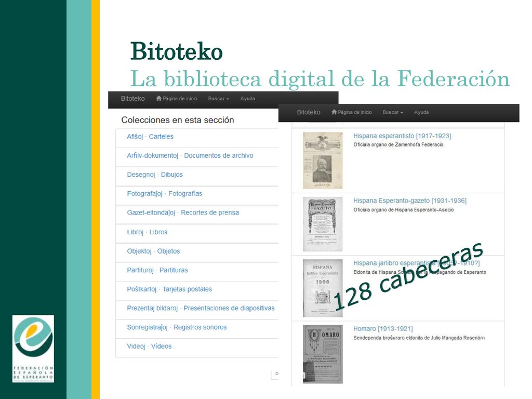Click Hispana esperantisto cover thumbnail
This screenshot has width=532, height=399.
click(x=323, y=161)
